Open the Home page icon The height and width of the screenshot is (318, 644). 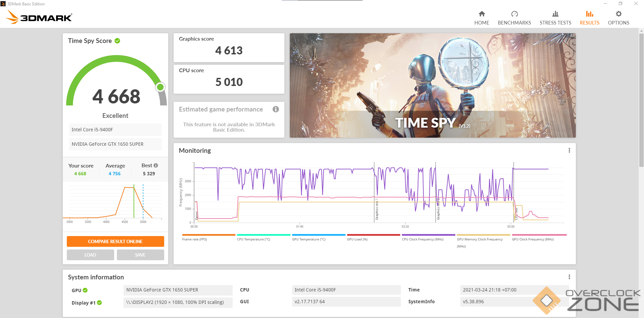(481, 14)
